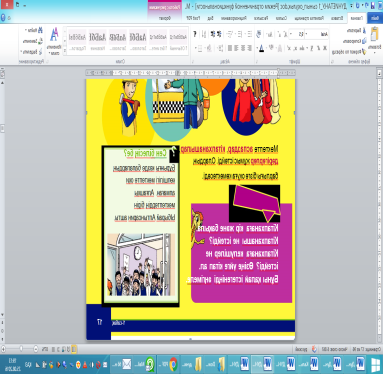Viewport: 383px width, 374px height.
Task: Click the Paste clipboard icon
Action: click(x=374, y=34)
